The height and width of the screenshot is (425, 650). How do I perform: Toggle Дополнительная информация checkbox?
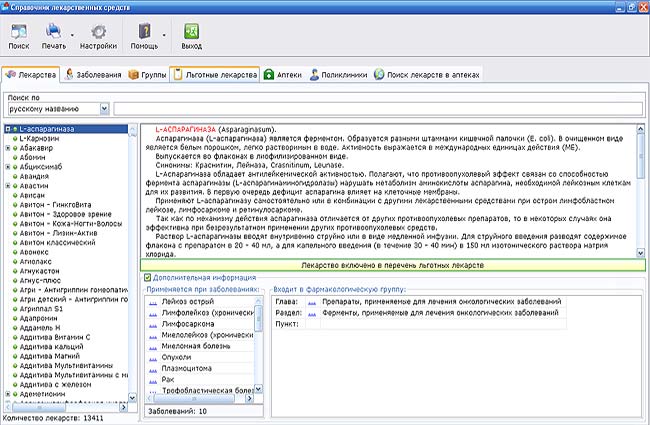click(147, 277)
